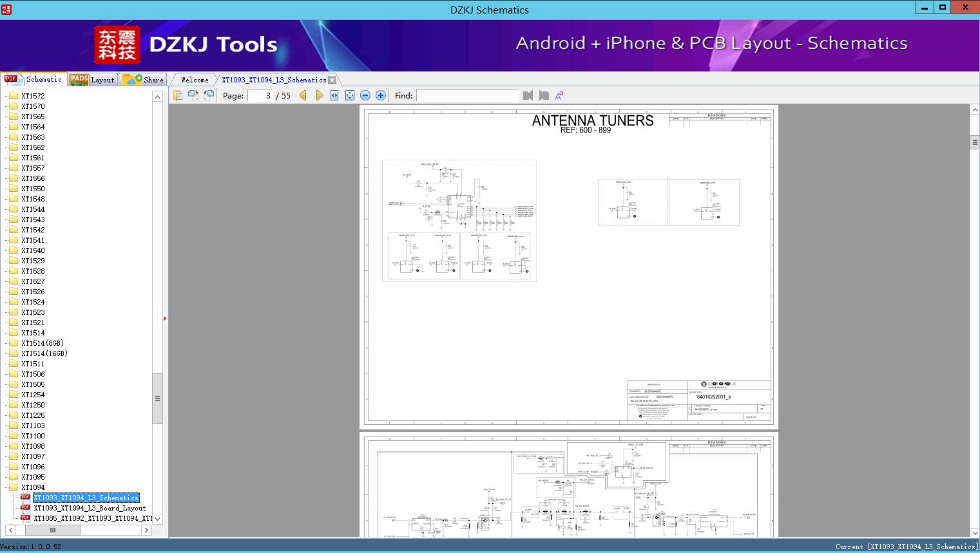This screenshot has height=553, width=980.
Task: Open the Share tab
Action: pyautogui.click(x=143, y=80)
